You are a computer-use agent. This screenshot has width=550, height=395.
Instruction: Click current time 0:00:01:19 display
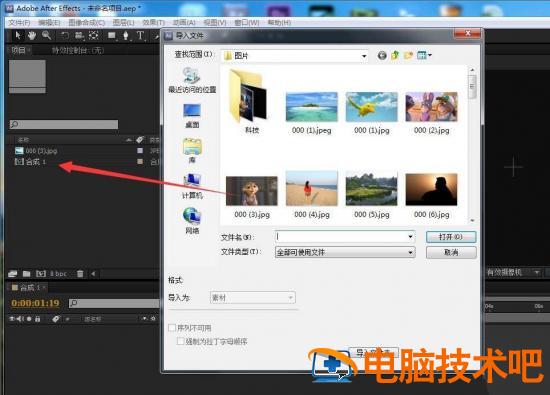tap(35, 303)
